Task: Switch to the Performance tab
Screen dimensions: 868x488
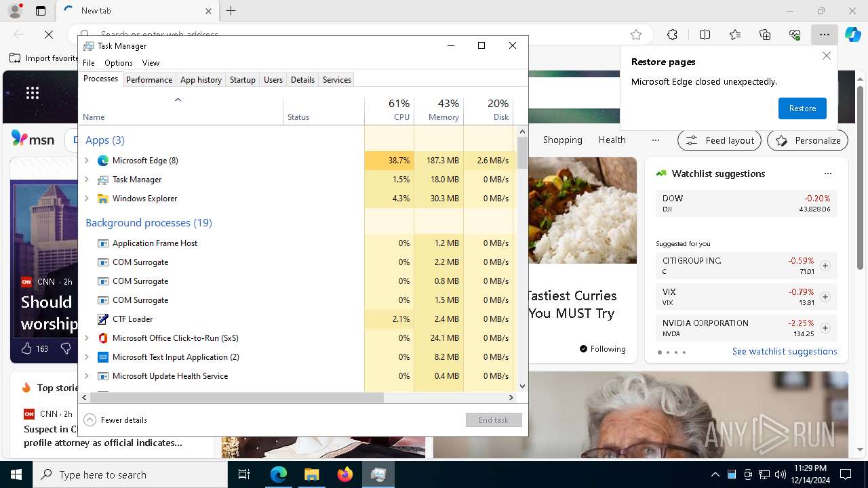Action: tap(149, 80)
